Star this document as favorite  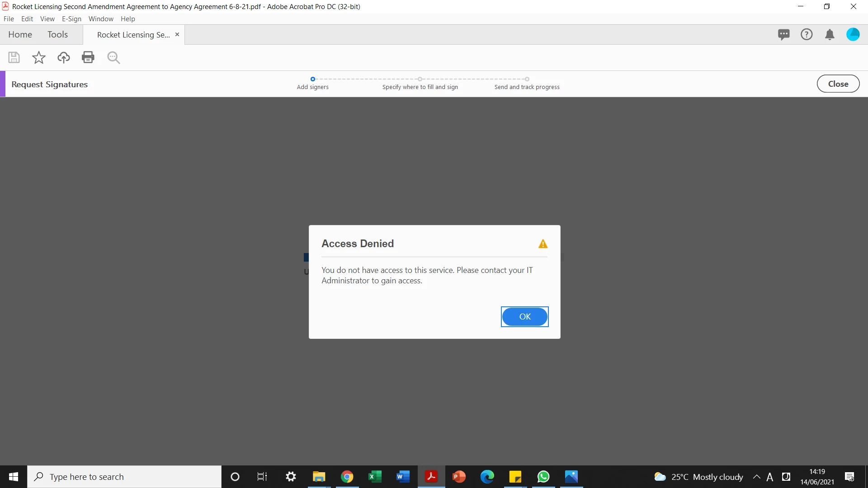coord(39,57)
